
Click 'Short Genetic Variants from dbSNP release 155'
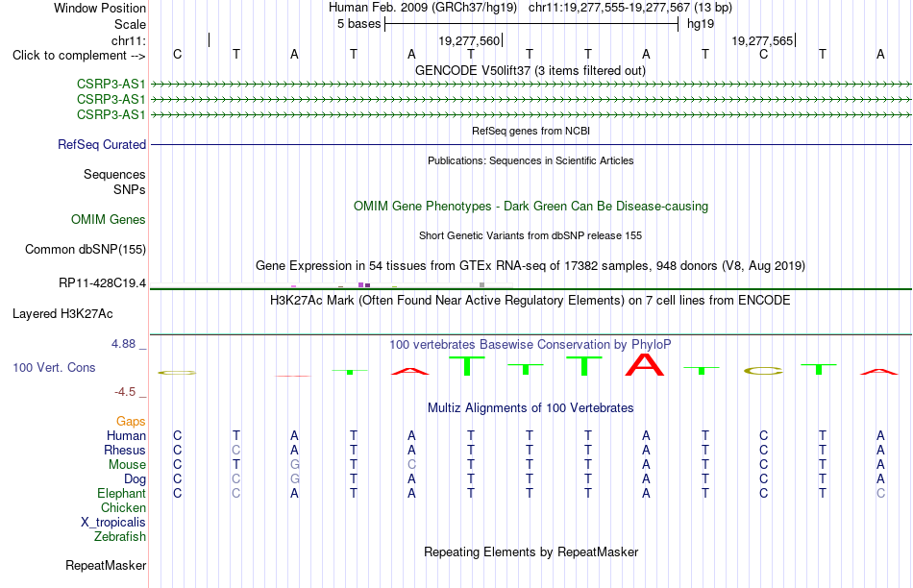click(531, 235)
